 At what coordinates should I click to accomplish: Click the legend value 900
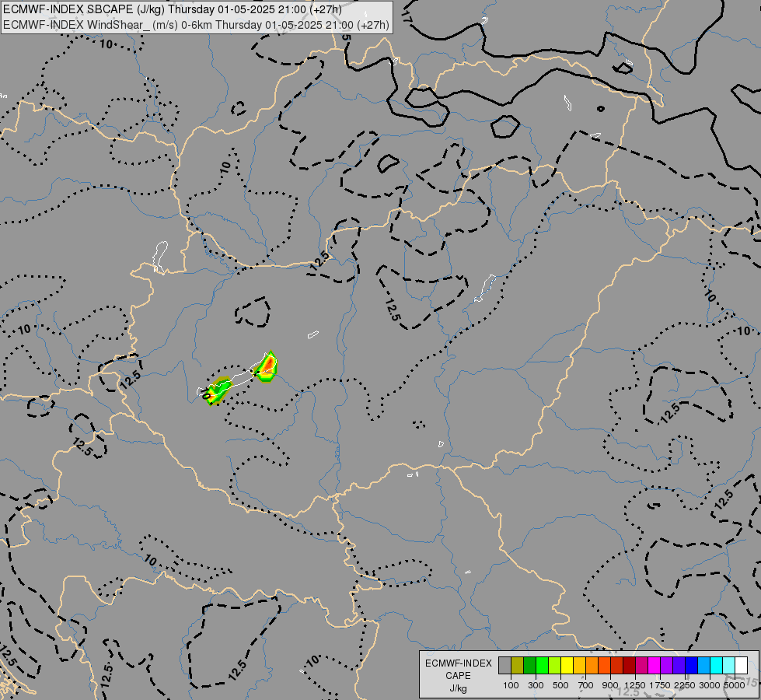pyautogui.click(x=610, y=685)
